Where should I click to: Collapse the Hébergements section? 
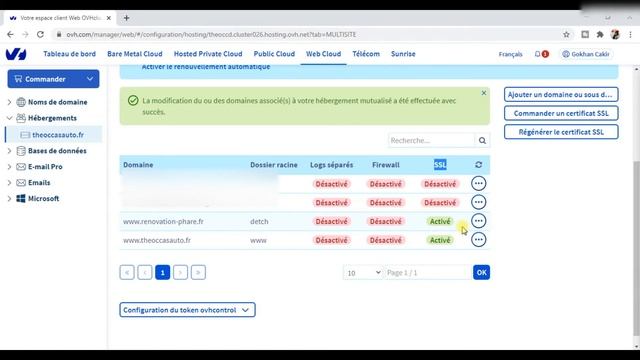9,118
